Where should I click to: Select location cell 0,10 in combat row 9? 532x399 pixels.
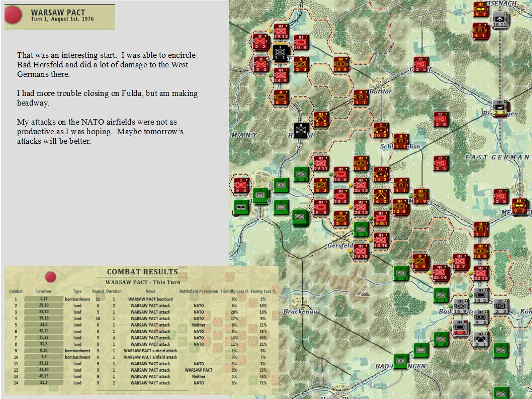(44, 351)
